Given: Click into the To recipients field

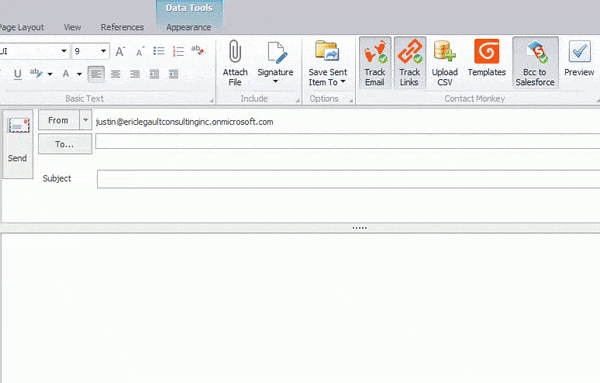Looking at the screenshot, I should (x=347, y=141).
